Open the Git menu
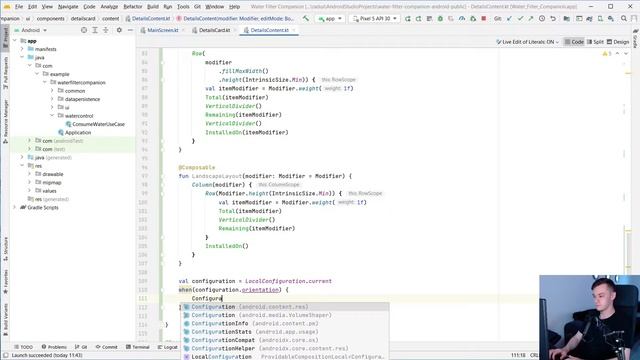This screenshot has height=360, width=640. tap(197, 7)
